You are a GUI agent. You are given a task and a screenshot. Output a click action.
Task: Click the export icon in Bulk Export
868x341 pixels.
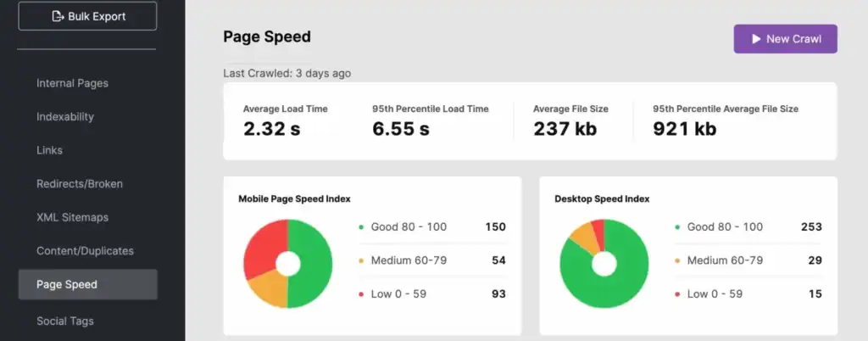pyautogui.click(x=57, y=16)
